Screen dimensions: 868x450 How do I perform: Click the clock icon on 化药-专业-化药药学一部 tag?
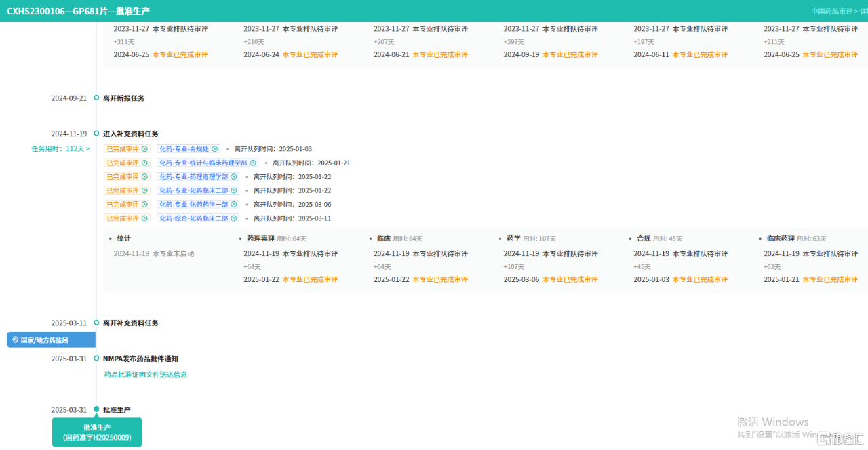(x=233, y=205)
